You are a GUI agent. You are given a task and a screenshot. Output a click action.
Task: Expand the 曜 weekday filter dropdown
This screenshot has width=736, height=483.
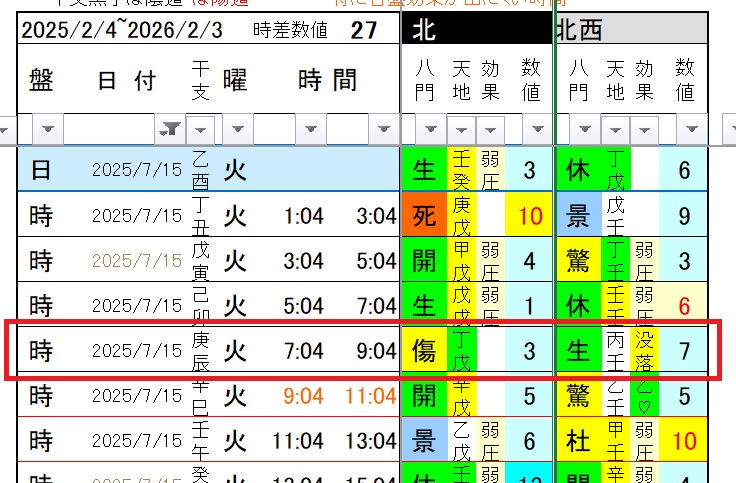pos(236,129)
